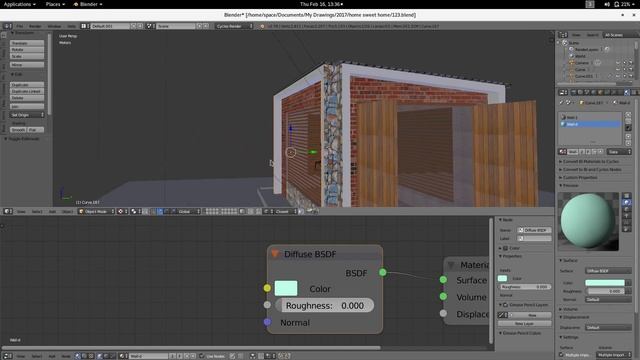
Task: Toggle Camera render restriction in Outliner
Action: tap(631, 63)
